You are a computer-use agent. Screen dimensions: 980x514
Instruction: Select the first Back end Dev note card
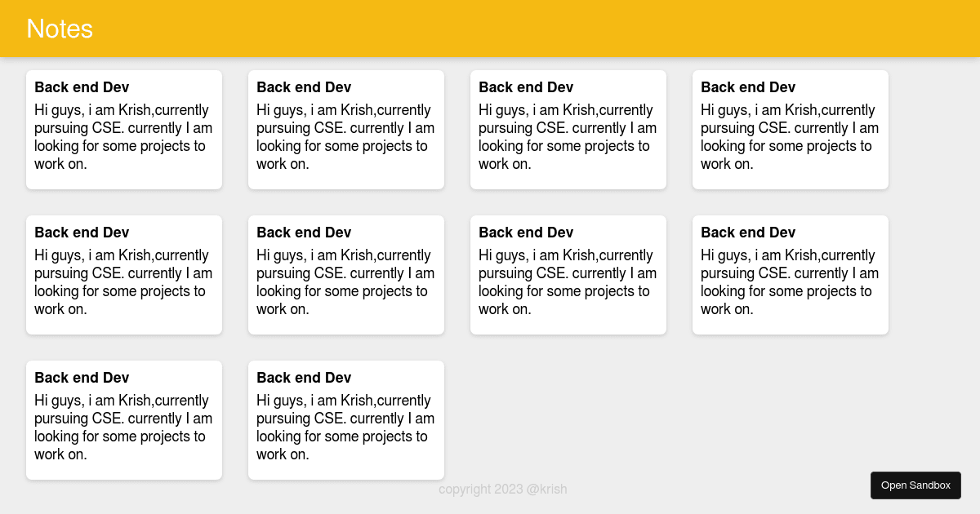point(124,129)
